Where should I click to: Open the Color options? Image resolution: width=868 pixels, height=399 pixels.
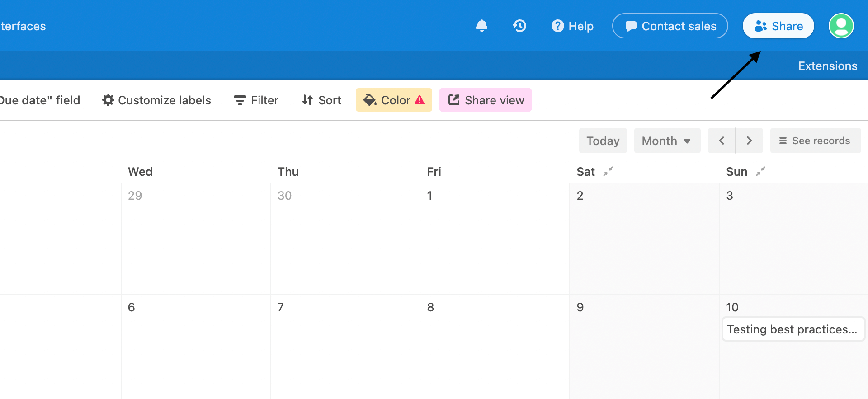click(394, 100)
